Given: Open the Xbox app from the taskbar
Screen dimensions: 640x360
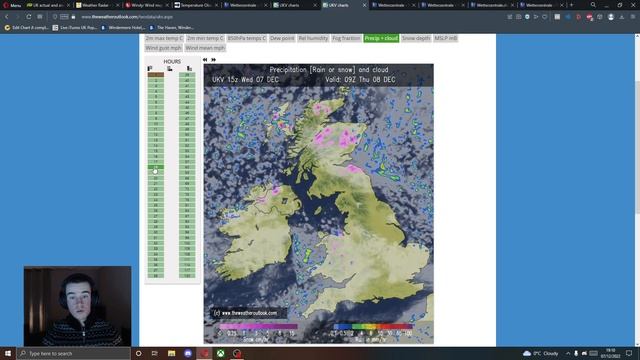Looking at the screenshot, I should (x=221, y=353).
